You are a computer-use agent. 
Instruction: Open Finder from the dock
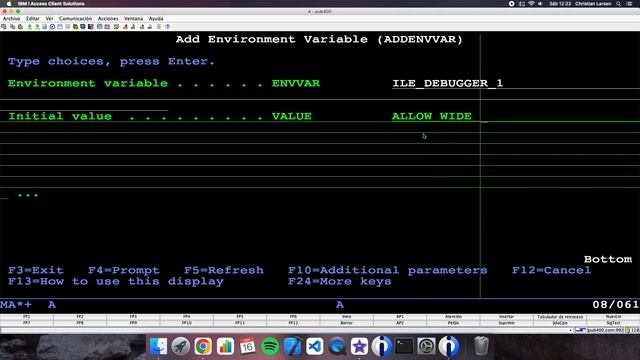tap(158, 347)
